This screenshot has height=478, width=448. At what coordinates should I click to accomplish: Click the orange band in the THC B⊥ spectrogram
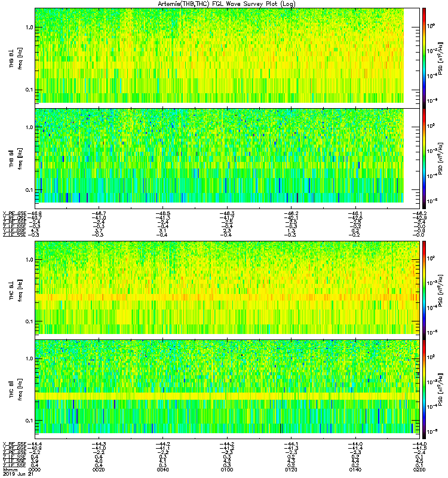tap(228, 297)
